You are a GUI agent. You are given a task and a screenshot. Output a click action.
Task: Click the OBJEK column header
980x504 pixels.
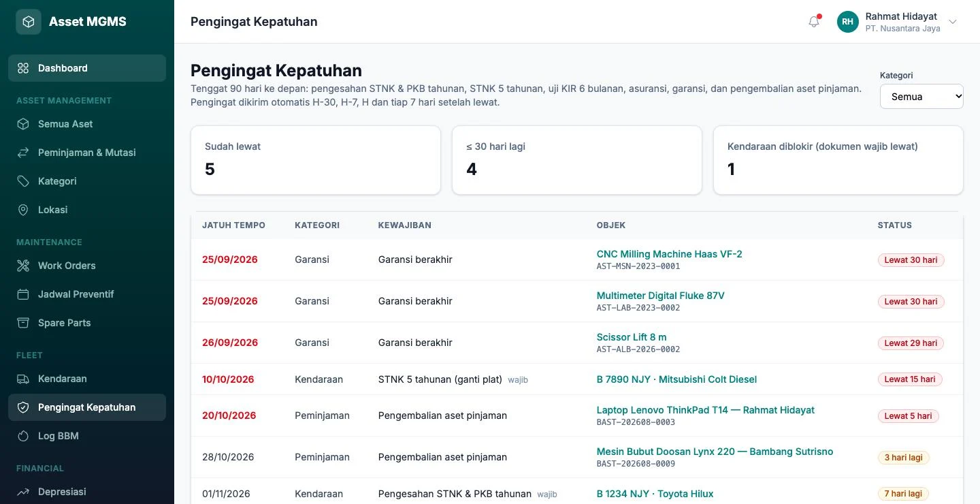611,225
